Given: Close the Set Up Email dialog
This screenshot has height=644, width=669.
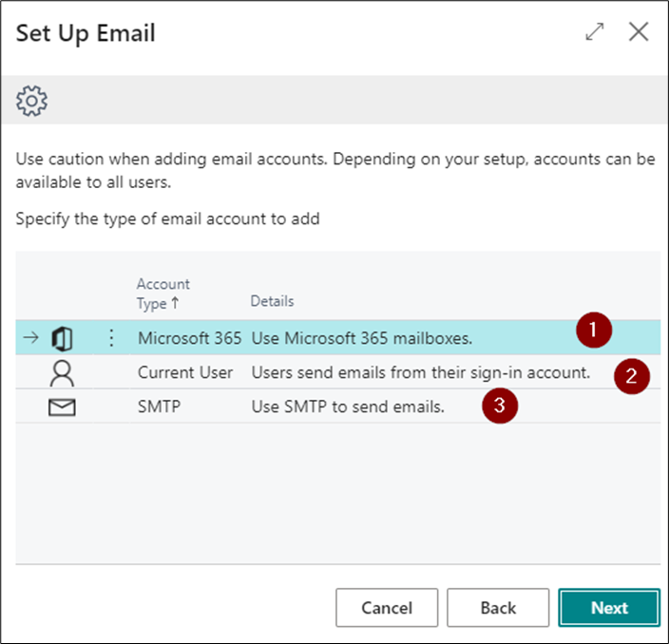Looking at the screenshot, I should (639, 32).
